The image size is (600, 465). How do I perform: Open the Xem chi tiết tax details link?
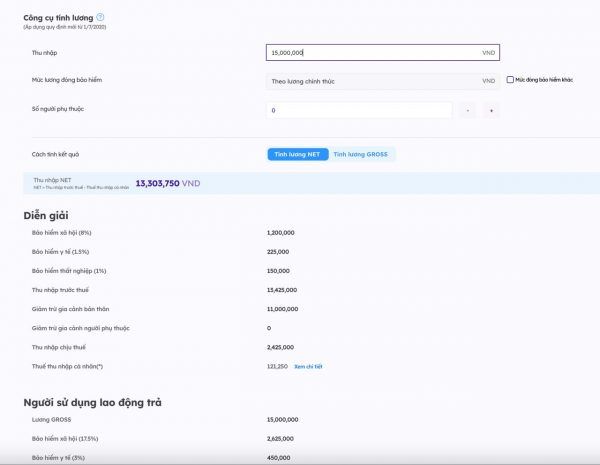pos(308,367)
